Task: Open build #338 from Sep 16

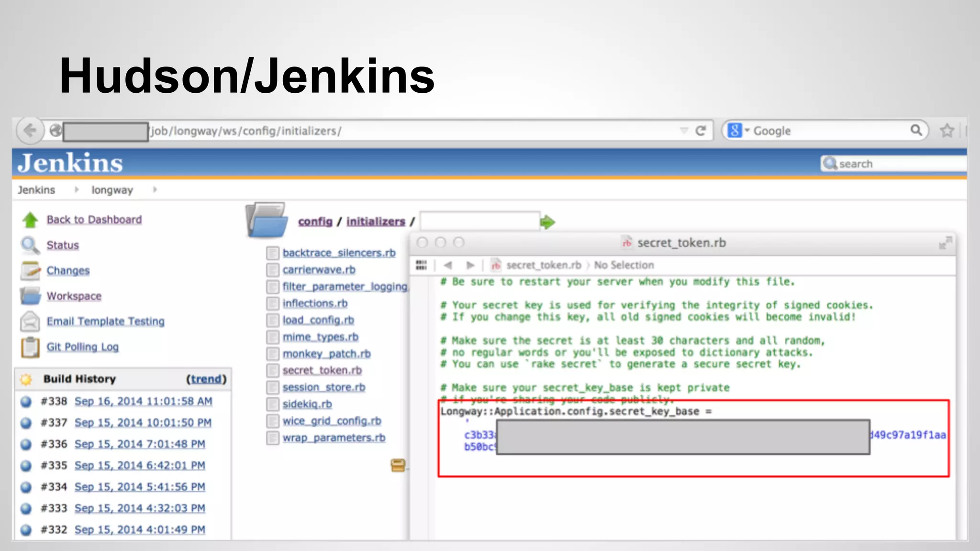Action: tap(143, 401)
